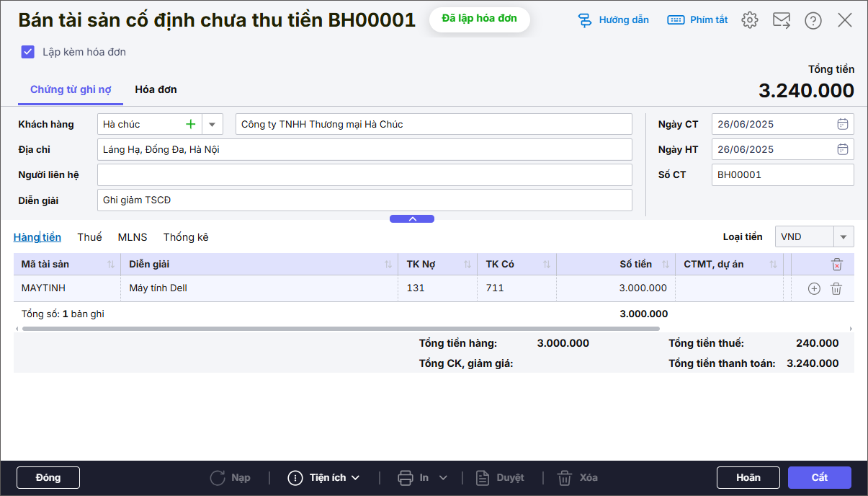Expand the Khách hàng dropdown arrow
868x496 pixels.
pyautogui.click(x=212, y=124)
